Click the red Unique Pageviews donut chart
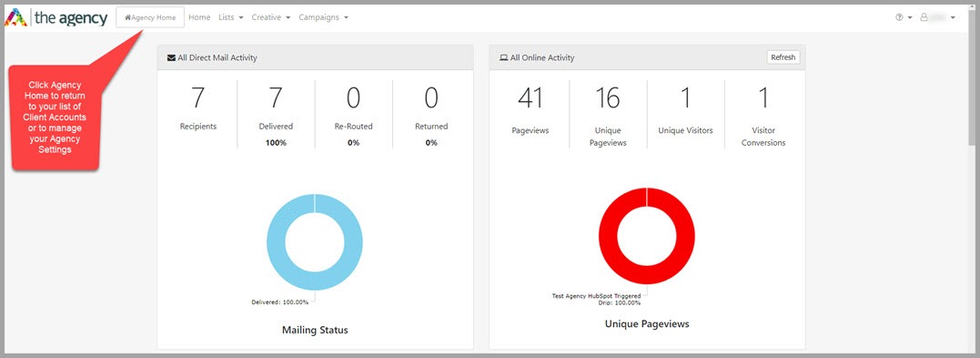The height and width of the screenshot is (358, 980). tap(647, 236)
